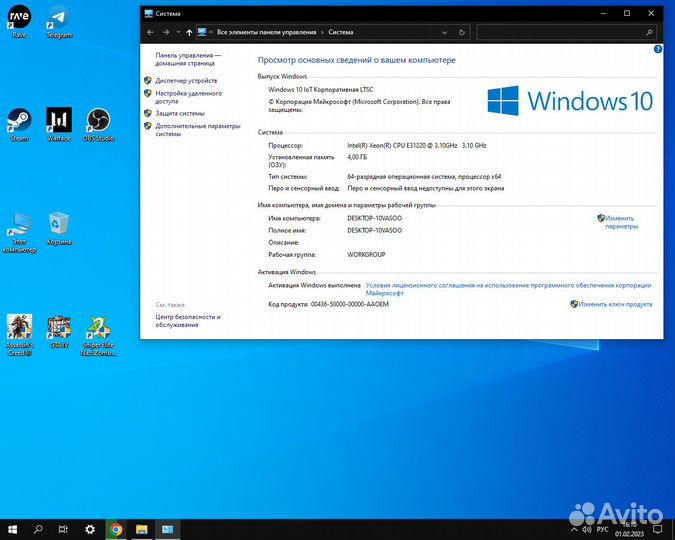
Task: Select Assassin's Creed III desktop icon
Action: (19, 335)
